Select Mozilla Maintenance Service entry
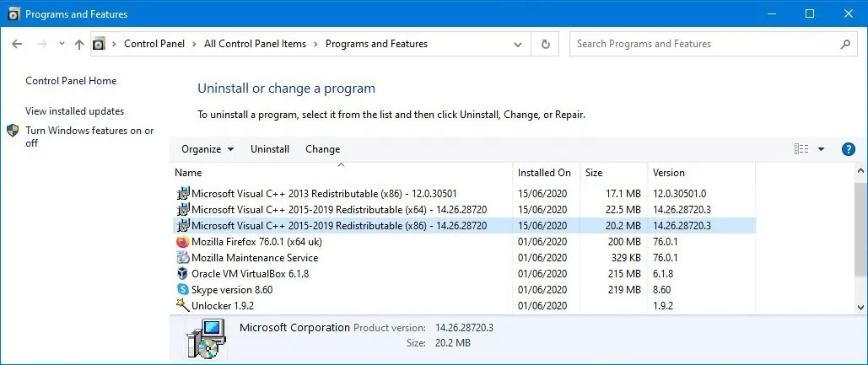Screen dimensions: 868x365 click(255, 258)
